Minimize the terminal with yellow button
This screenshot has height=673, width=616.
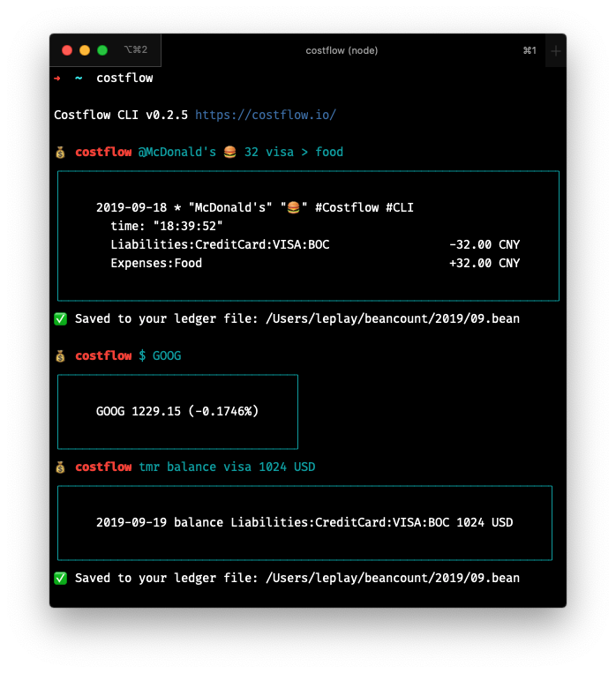pyautogui.click(x=85, y=50)
